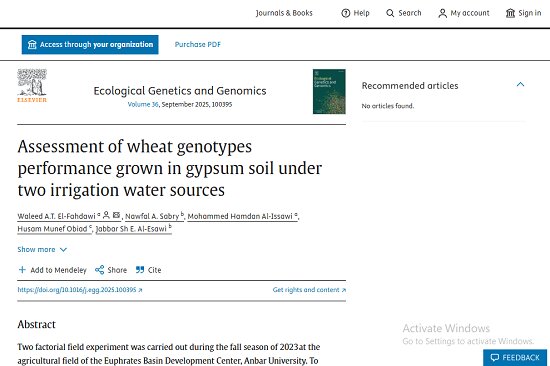Click the Sign in institution icon

click(510, 13)
